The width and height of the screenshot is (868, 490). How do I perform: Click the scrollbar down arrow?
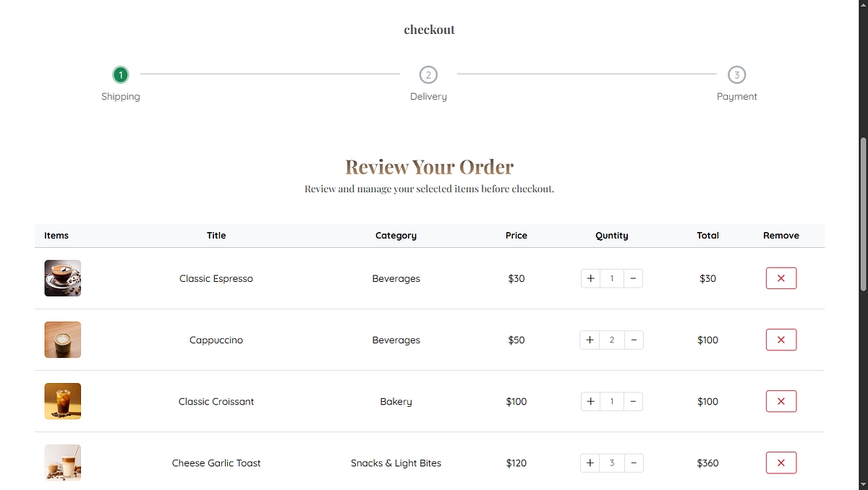coord(862,484)
